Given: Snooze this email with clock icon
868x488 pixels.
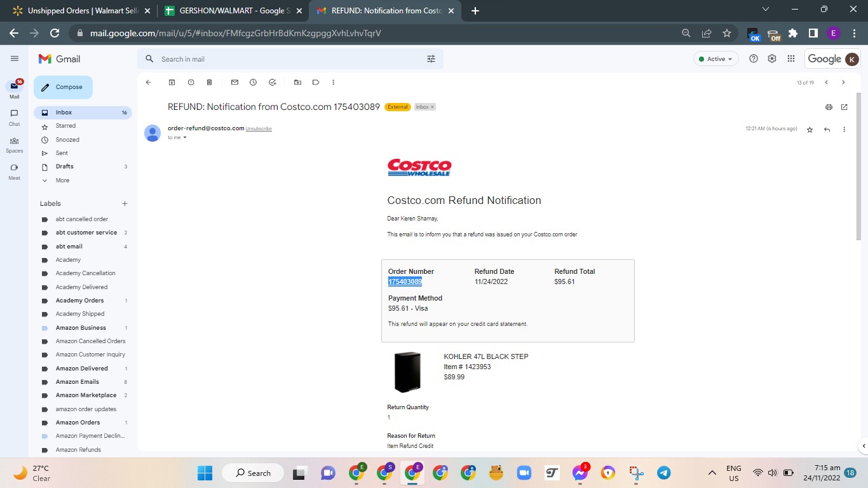Looking at the screenshot, I should point(253,82).
